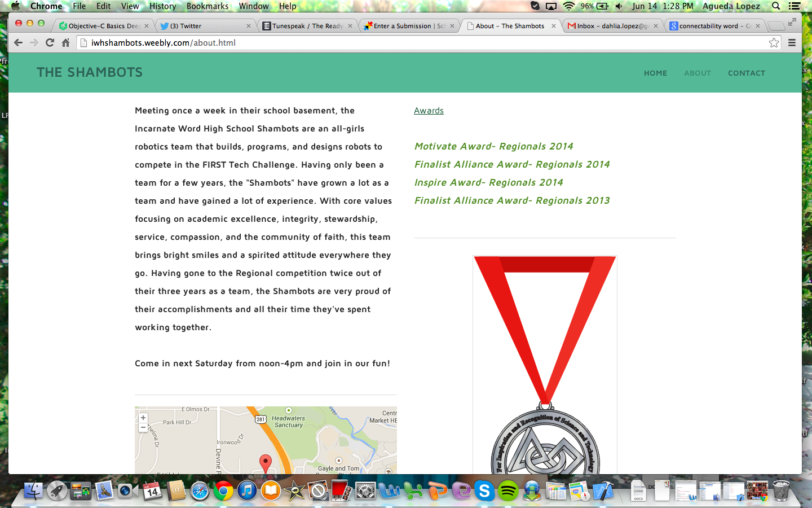The image size is (812, 508).
Task: Open the DOCX document in the dock
Action: coord(638,491)
